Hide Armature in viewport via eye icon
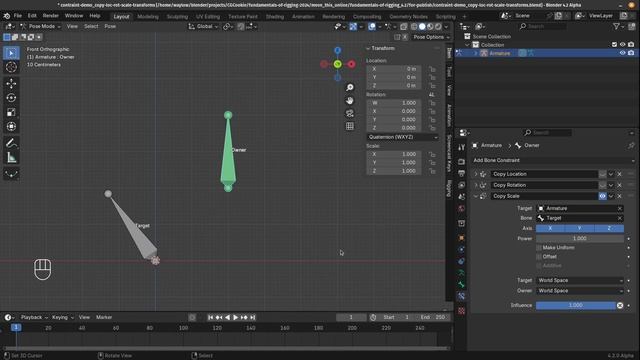The height and width of the screenshot is (360, 640). pyautogui.click(x=622, y=53)
